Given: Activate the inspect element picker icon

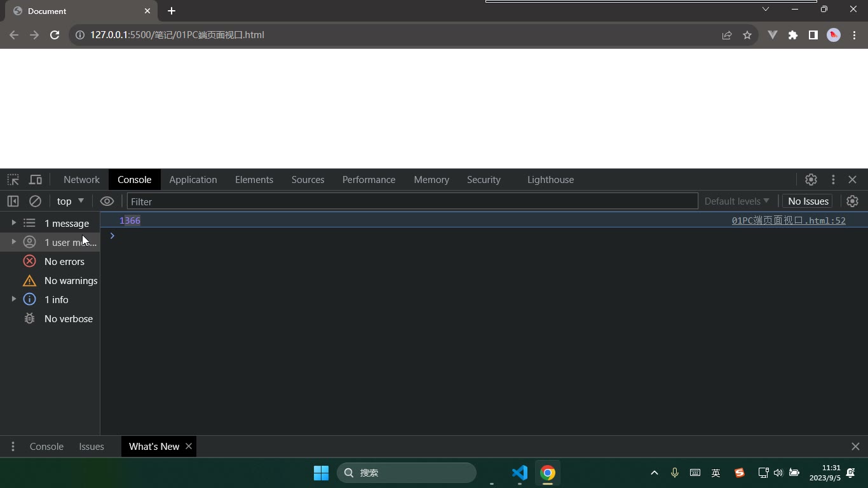Looking at the screenshot, I should tap(13, 180).
